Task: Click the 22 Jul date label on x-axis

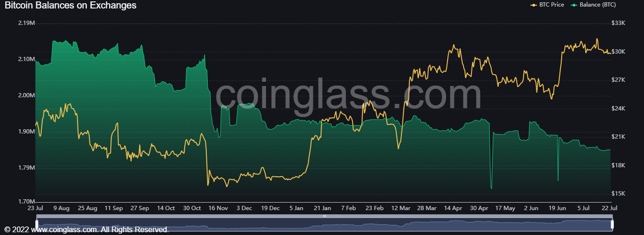Action: 611,208
